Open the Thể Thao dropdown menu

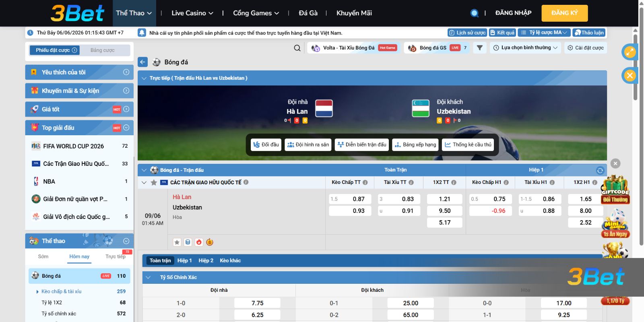[x=134, y=13]
